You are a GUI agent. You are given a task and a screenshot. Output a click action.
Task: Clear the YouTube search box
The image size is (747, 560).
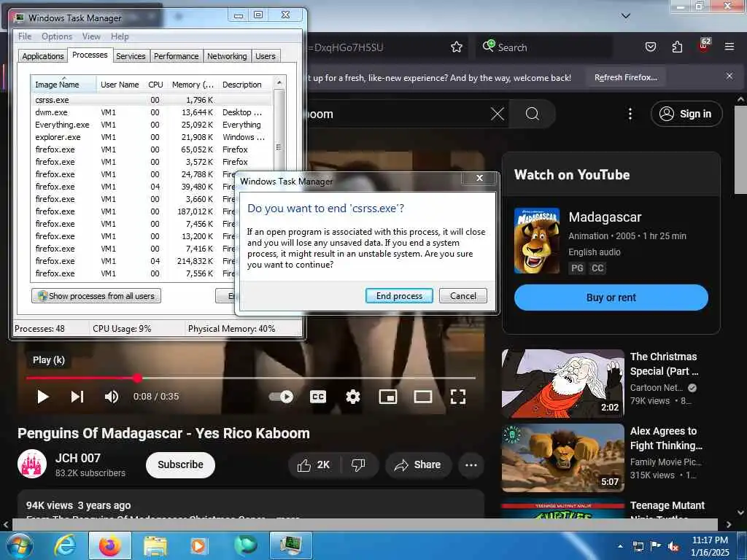[498, 114]
